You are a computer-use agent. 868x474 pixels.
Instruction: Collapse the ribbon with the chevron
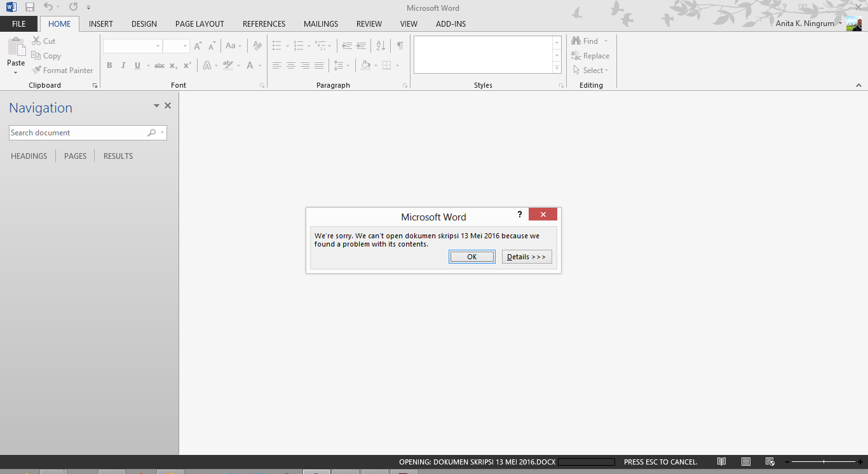click(x=858, y=85)
